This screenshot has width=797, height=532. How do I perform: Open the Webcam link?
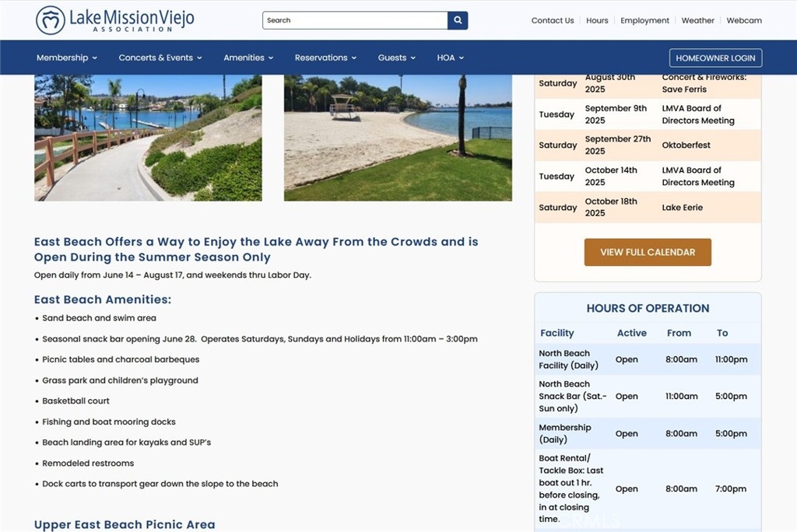pyautogui.click(x=744, y=21)
